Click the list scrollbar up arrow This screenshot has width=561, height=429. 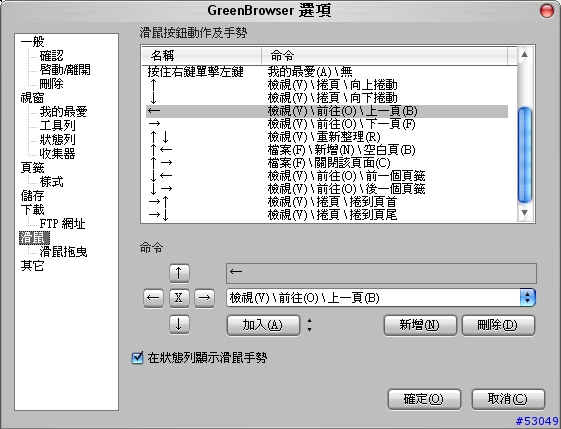(525, 54)
